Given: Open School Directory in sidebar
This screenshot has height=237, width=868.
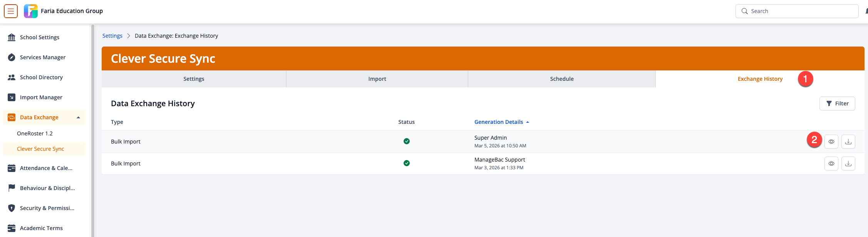Looking at the screenshot, I should 41,77.
